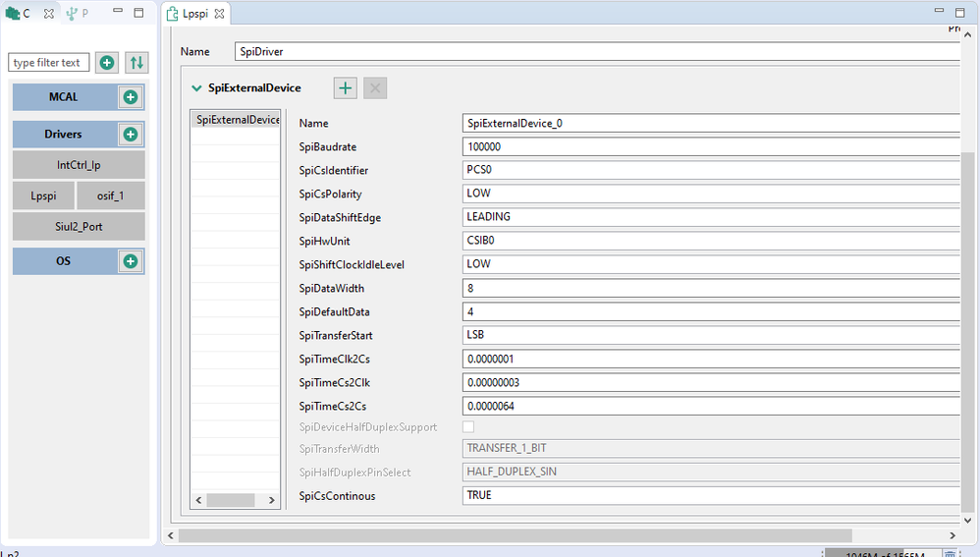The width and height of the screenshot is (980, 557).
Task: Open the SpiTransferWidth TRANSFER_1_BIT dropdown
Action: tap(711, 448)
